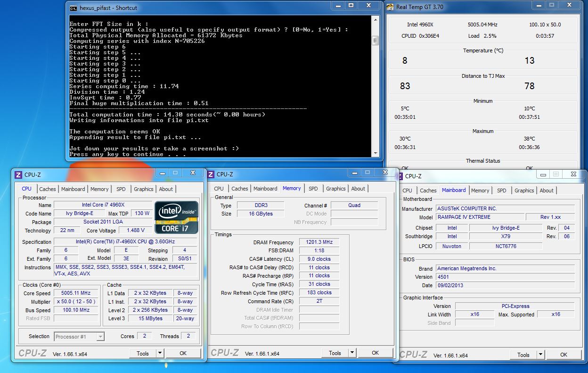Click the Bus Speed 100.10 MHz value
The height and width of the screenshot is (373, 588).
[75, 310]
